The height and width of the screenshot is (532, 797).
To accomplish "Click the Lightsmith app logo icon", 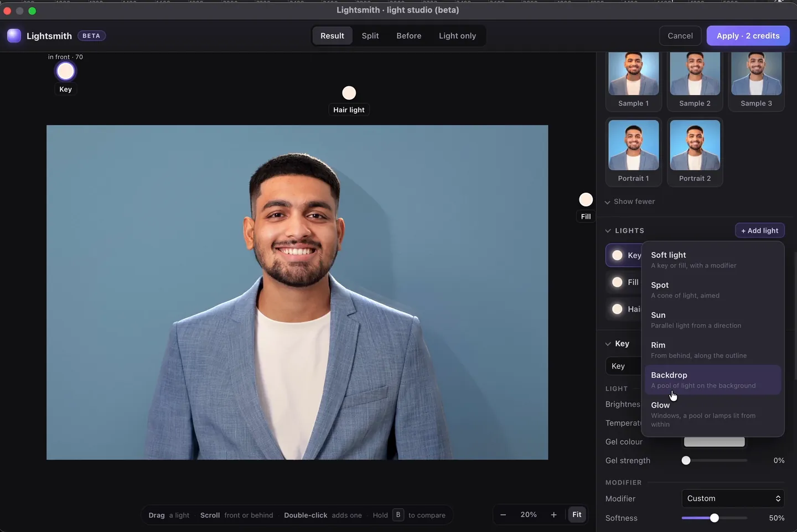I will pyautogui.click(x=14, y=35).
